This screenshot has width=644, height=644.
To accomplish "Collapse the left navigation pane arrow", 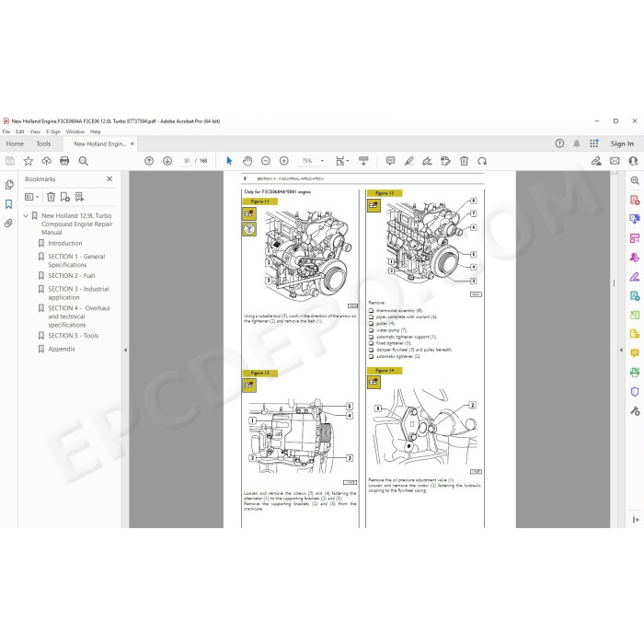I will [x=125, y=351].
